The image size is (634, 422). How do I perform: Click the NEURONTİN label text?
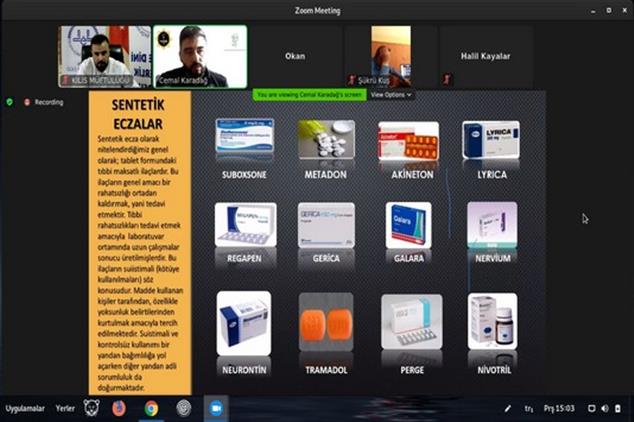click(244, 370)
